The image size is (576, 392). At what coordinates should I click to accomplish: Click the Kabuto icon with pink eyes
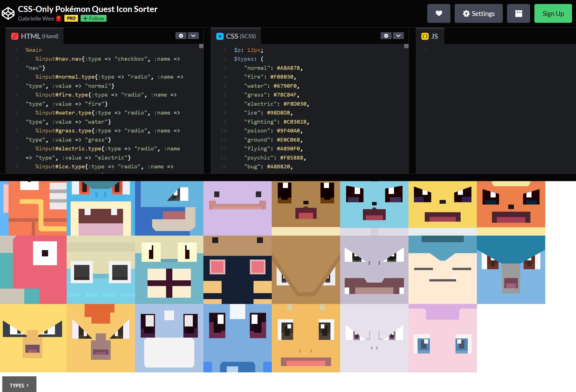tap(238, 270)
